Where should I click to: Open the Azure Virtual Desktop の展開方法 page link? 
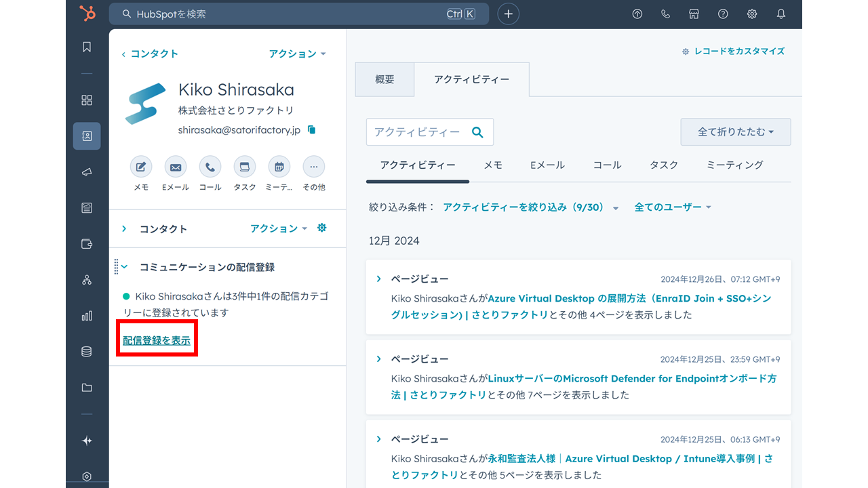(581, 306)
